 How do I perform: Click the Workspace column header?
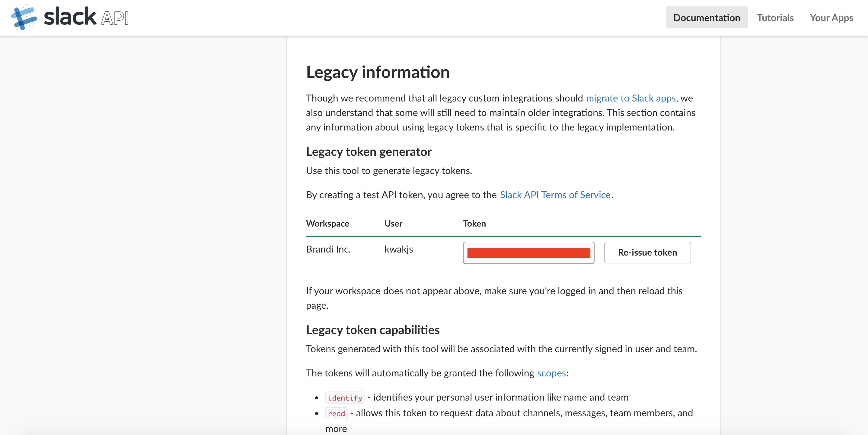pos(327,224)
